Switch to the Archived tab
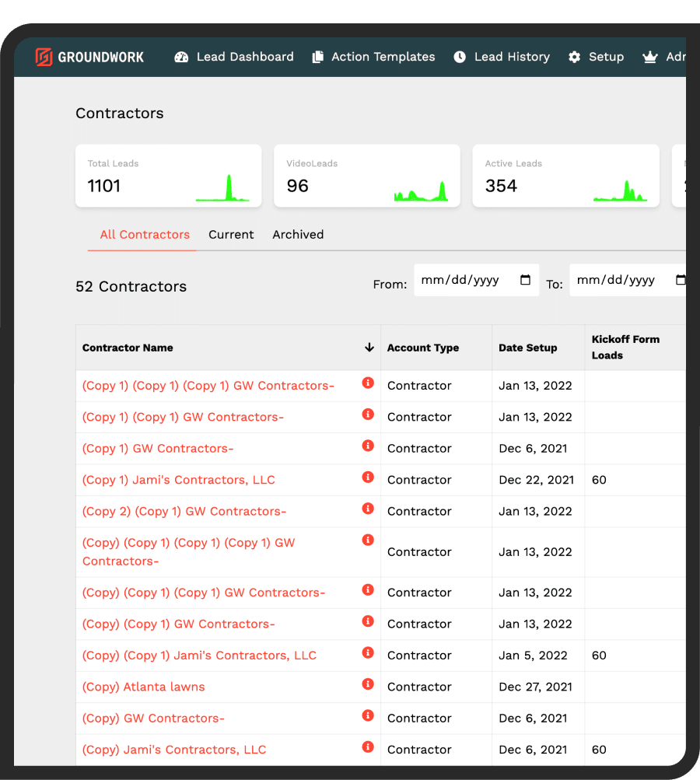The image size is (700, 780). click(x=298, y=234)
